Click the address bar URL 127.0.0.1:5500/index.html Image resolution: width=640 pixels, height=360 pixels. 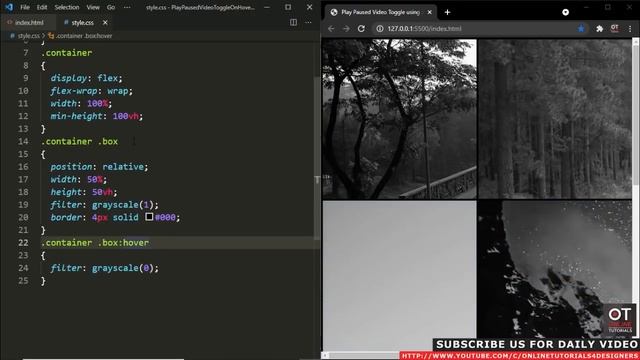(424, 29)
